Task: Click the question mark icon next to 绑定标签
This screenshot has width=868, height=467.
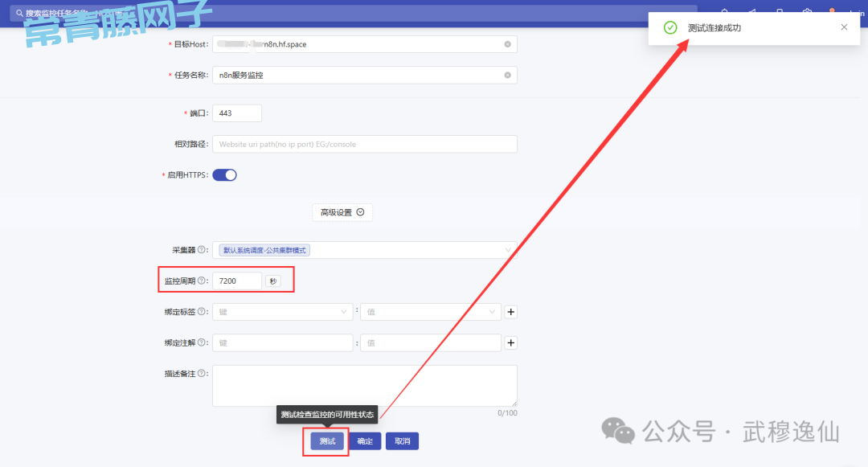Action: pos(202,311)
